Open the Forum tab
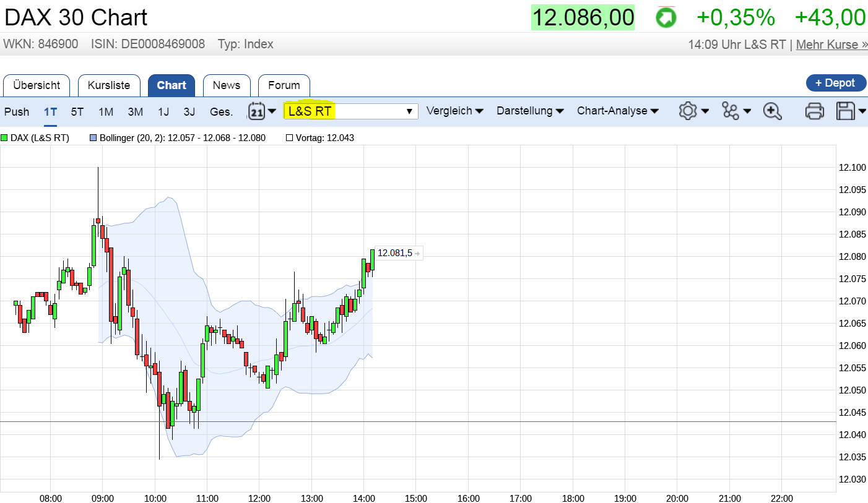868x503 pixels. pyautogui.click(x=284, y=85)
